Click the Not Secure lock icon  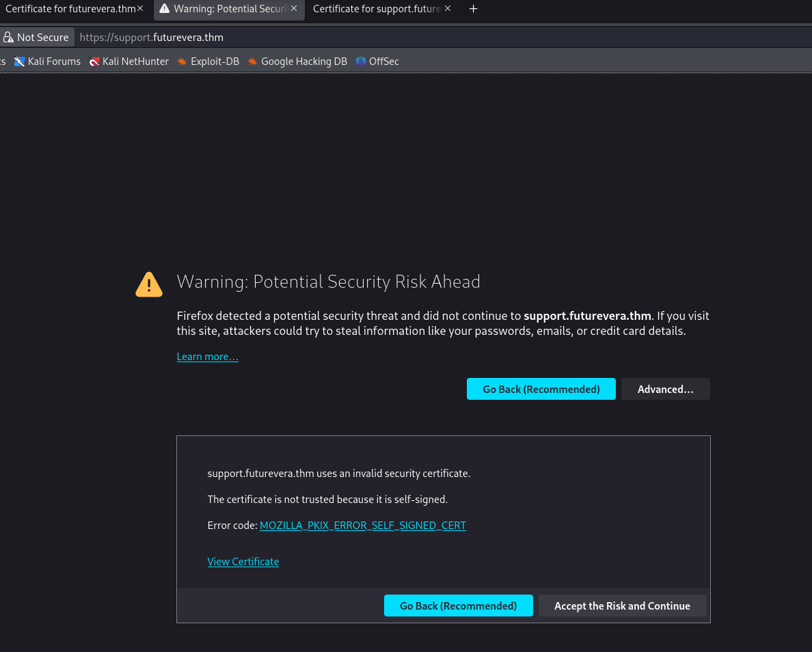tap(8, 38)
